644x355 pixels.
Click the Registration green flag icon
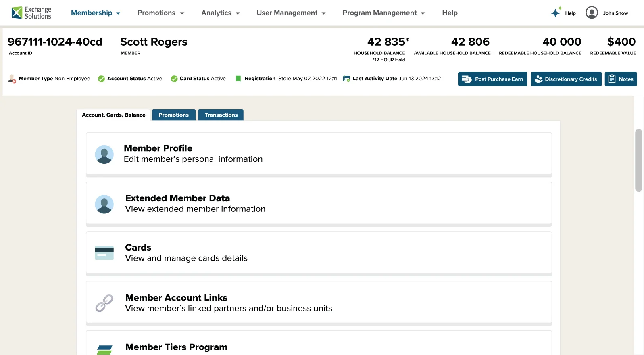(238, 79)
